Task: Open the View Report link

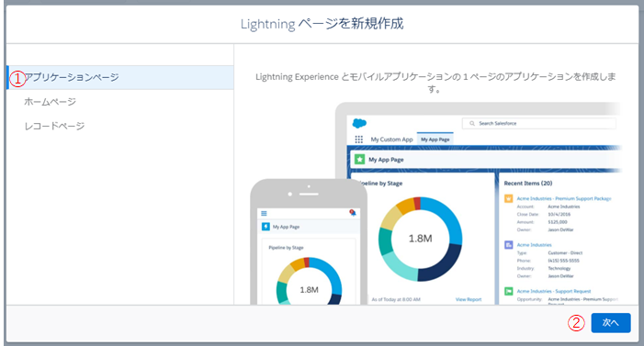Action: click(469, 299)
